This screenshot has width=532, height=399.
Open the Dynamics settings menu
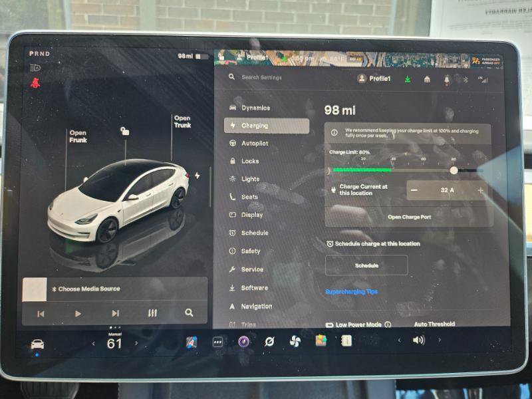click(x=250, y=108)
